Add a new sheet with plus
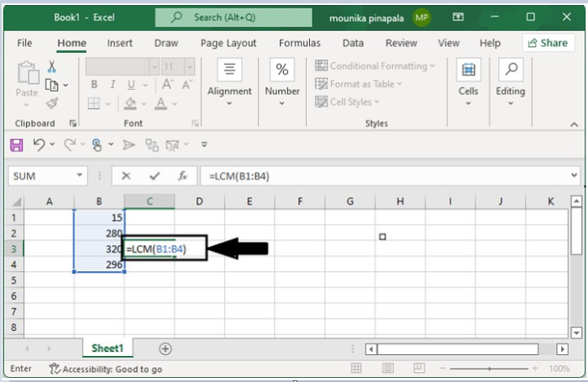Image resolution: width=588 pixels, height=382 pixels. click(165, 348)
